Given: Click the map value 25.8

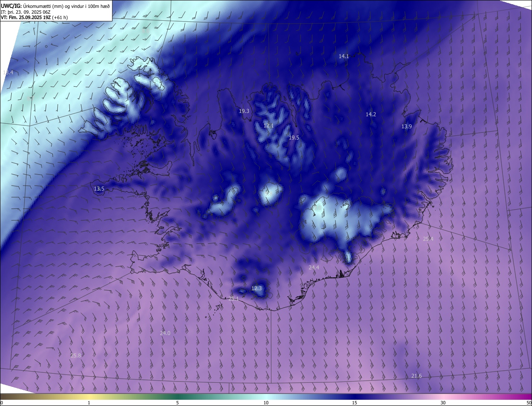Looking at the screenshot, I should 76,355.
